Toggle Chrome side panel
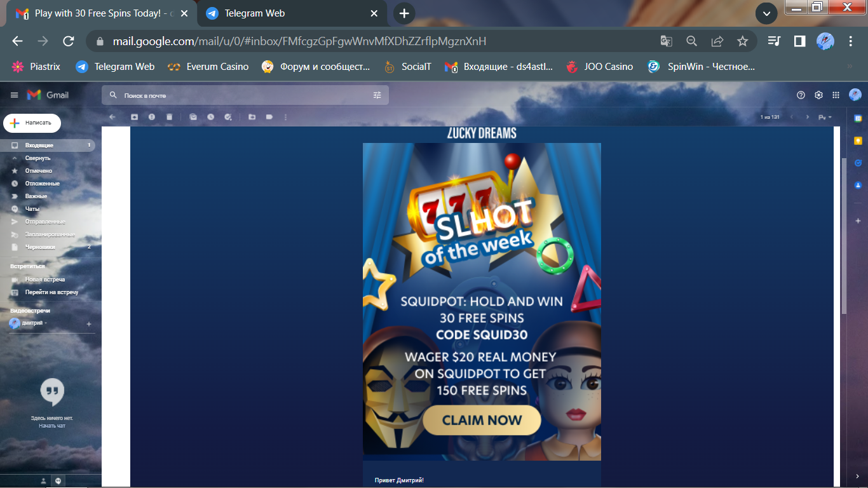 point(799,41)
